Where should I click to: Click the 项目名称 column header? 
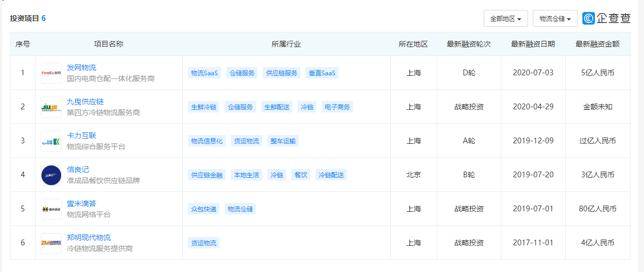pyautogui.click(x=109, y=44)
